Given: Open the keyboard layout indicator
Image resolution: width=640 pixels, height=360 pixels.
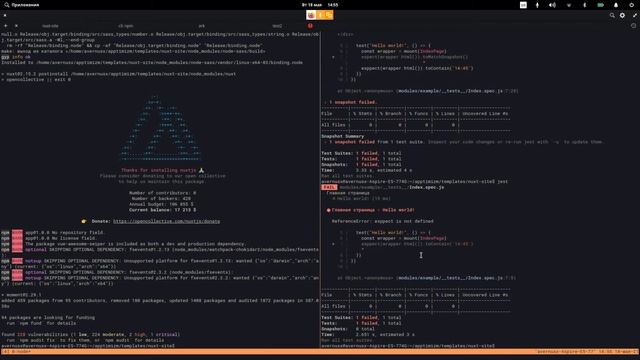Looking at the screenshot, I should click(523, 5).
